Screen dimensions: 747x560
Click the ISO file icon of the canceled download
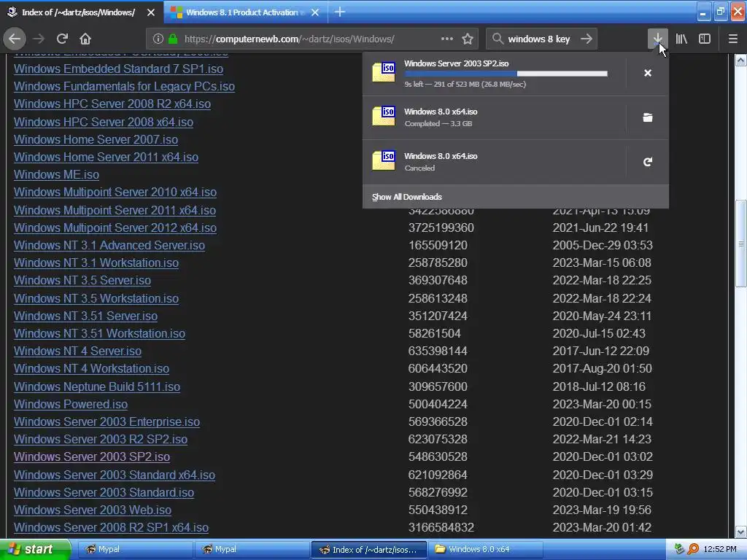tap(384, 161)
